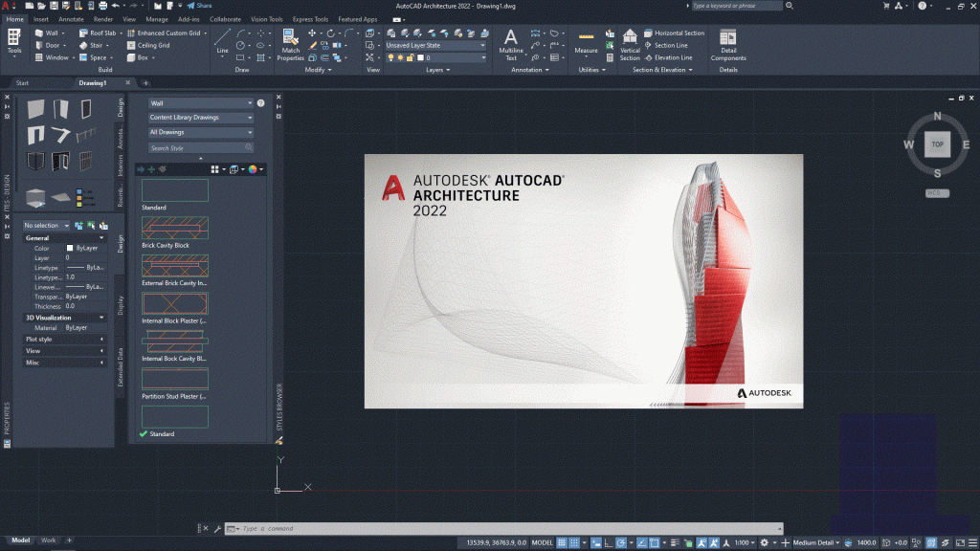Screen dimensions: 980x551
Task: Insert Multiline Text annotation
Action: (x=511, y=45)
